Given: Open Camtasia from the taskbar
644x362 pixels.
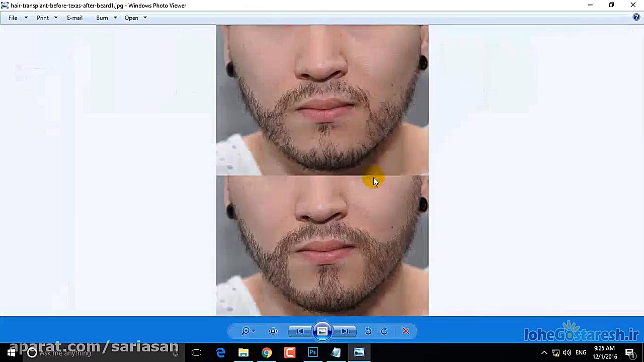Looking at the screenshot, I should click(289, 352).
